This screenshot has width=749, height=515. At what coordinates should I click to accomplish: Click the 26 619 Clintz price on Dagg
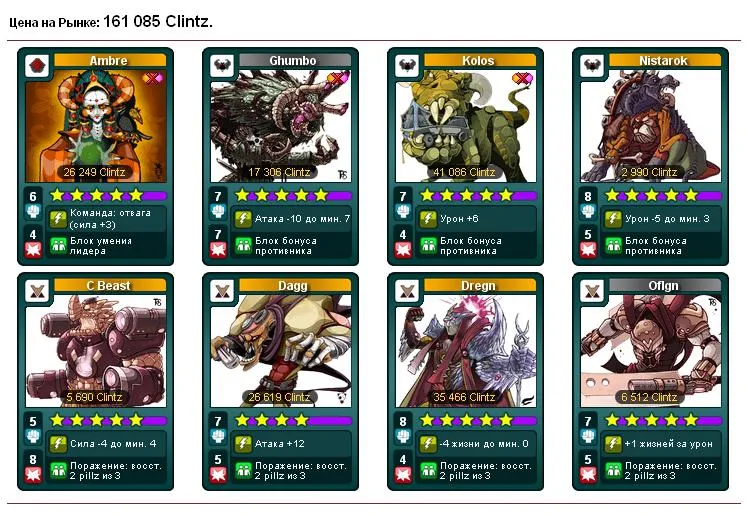tap(279, 397)
